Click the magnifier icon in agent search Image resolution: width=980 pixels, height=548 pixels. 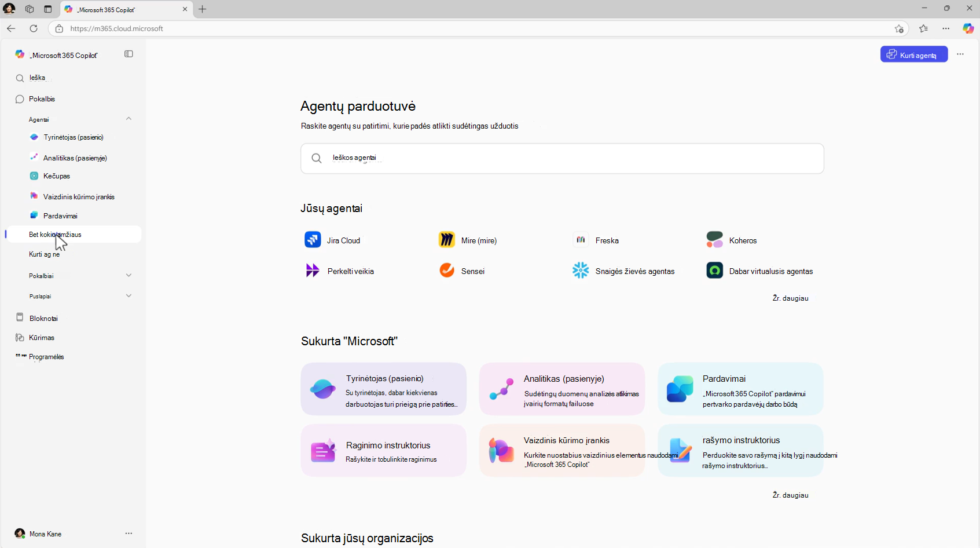317,158
